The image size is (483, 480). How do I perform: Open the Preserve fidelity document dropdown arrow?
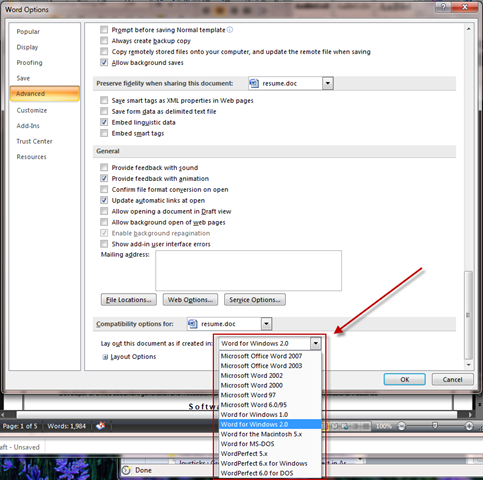coord(328,83)
